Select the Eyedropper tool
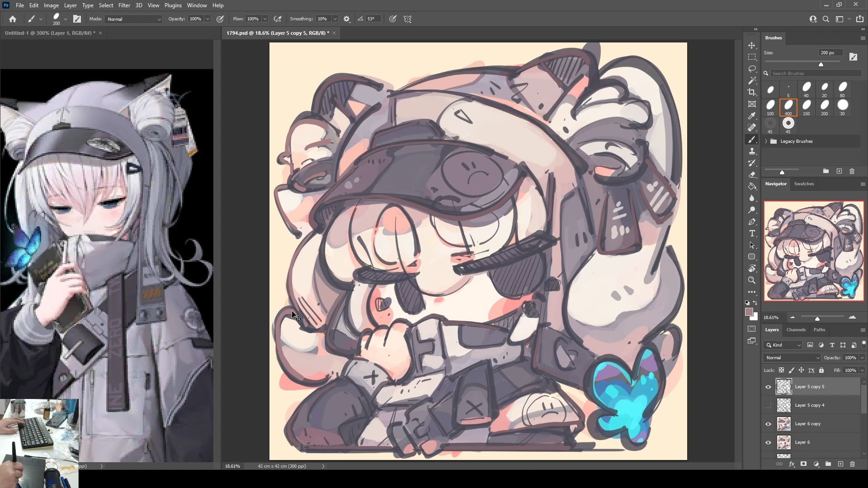This screenshot has width=868, height=488. click(x=752, y=116)
